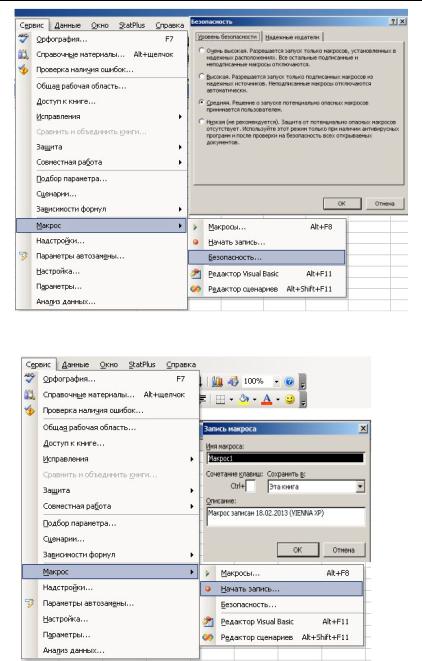Viewport: 422px width, 661px height.
Task: Open the 100% zoom dropdown arrow
Action: (x=276, y=382)
